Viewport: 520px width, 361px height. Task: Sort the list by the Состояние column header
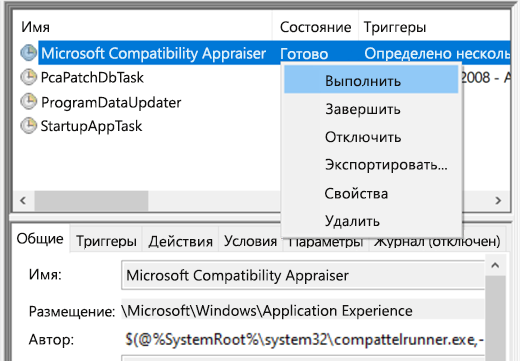click(x=315, y=27)
